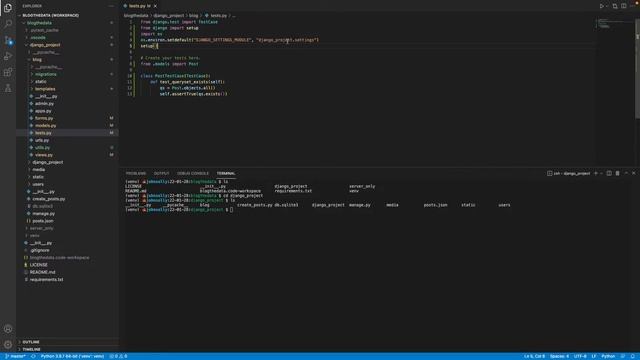This screenshot has width=640, height=360.
Task: Open the run button dropdown arrow
Action: tap(607, 6)
